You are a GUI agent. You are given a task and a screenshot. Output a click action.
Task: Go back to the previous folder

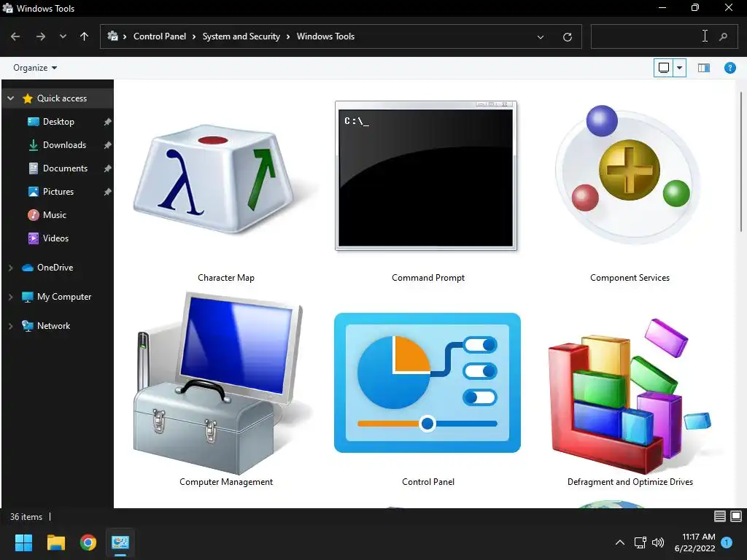tap(15, 36)
